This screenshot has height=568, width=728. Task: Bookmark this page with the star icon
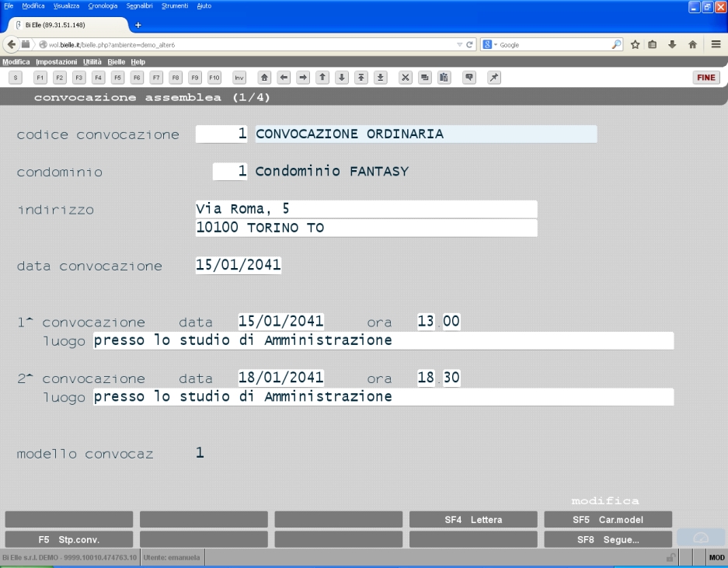(x=635, y=44)
